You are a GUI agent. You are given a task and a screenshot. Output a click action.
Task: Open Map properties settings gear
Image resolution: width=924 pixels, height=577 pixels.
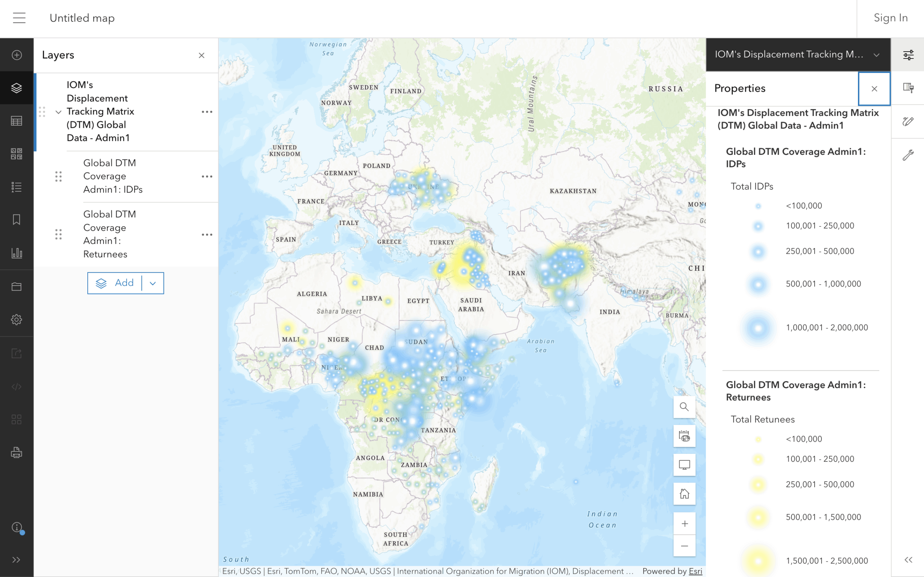(x=17, y=320)
